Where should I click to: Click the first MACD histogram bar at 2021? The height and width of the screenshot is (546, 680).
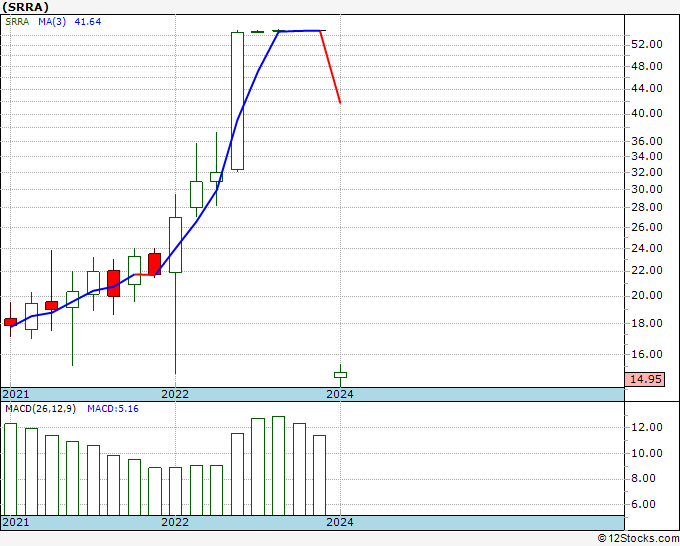click(x=10, y=469)
